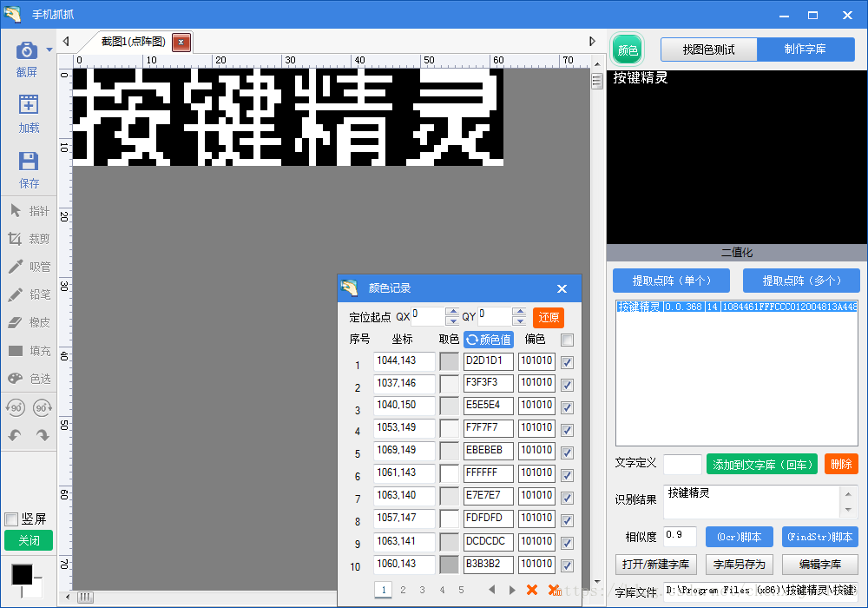Click the canvas vertical scrollbar thumb
This screenshot has height=608, width=868.
[597, 82]
